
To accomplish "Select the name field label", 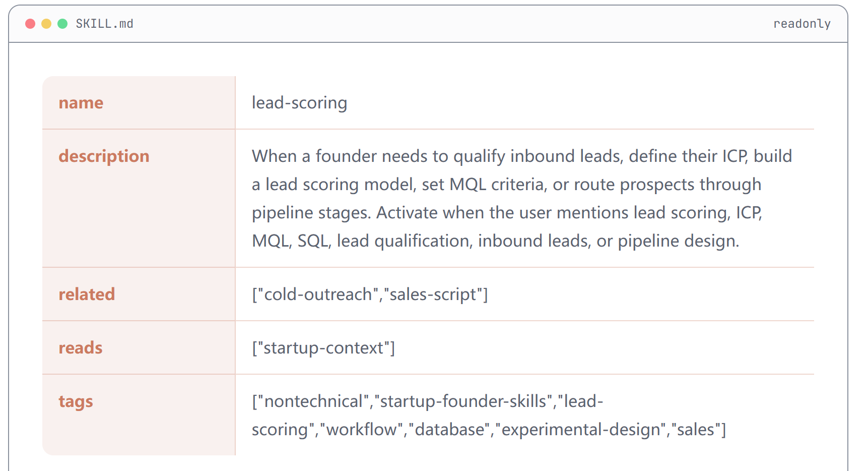I will pos(81,103).
